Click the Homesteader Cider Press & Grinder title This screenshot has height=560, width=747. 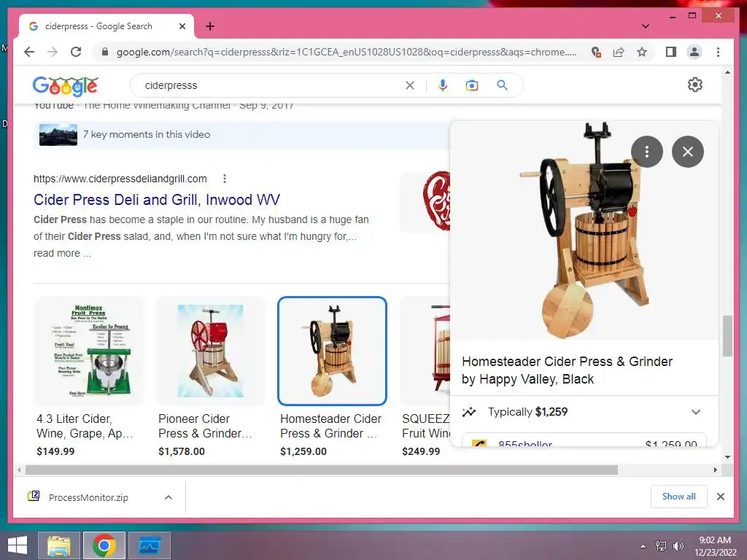567,370
